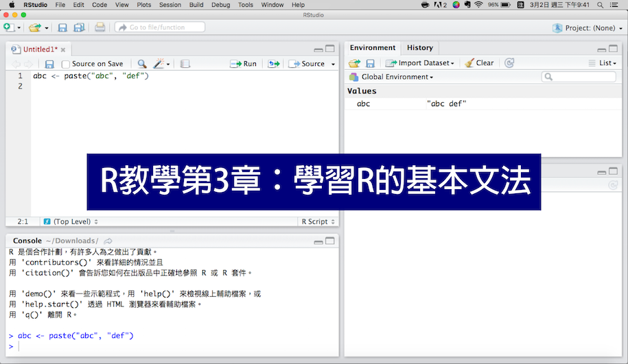This screenshot has height=364, width=628.
Task: Minimize the Environment pane
Action: [601, 49]
